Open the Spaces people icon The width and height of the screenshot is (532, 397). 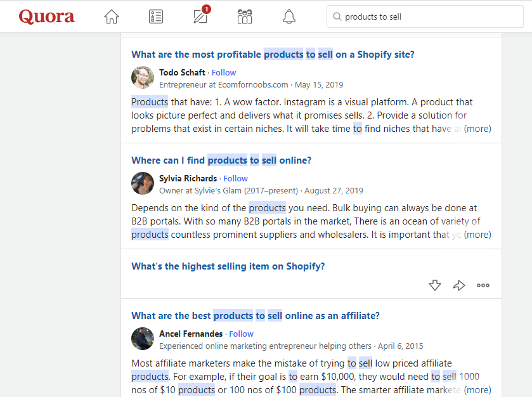point(245,16)
